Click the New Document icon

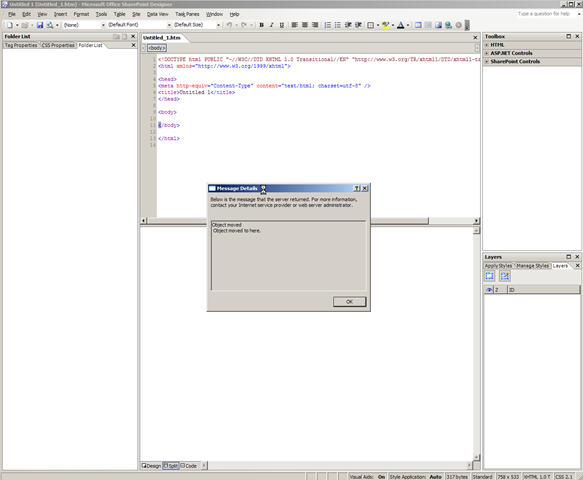[9, 25]
